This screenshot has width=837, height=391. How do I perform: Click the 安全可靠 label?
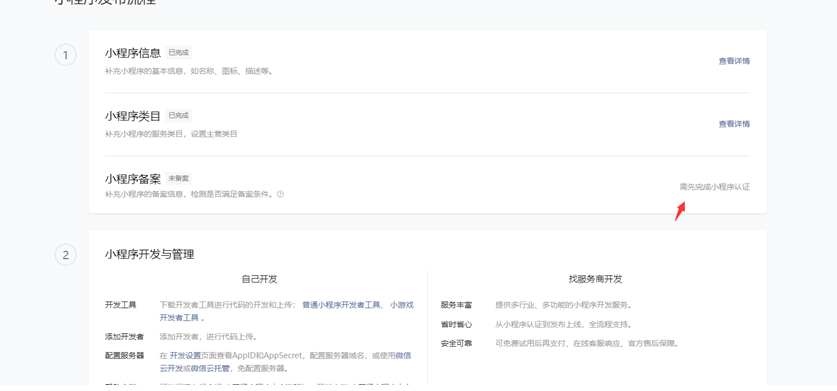[456, 343]
